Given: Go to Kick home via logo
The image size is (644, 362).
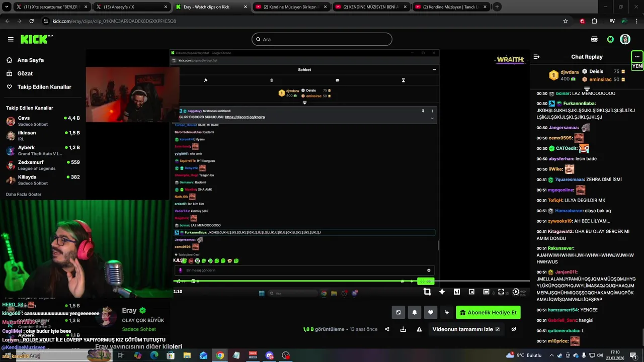Looking at the screenshot, I should tap(37, 39).
